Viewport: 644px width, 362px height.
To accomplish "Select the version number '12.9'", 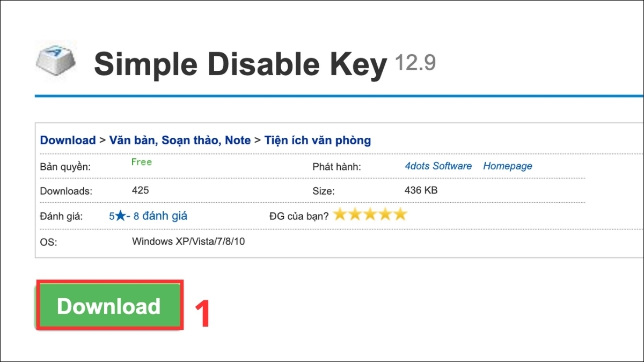I will pos(416,62).
